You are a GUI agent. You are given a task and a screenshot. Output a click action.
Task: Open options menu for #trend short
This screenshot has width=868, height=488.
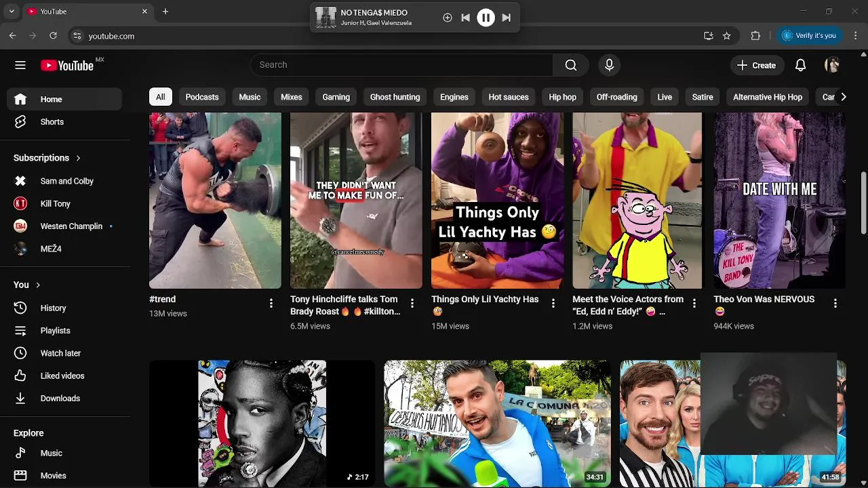pos(271,304)
